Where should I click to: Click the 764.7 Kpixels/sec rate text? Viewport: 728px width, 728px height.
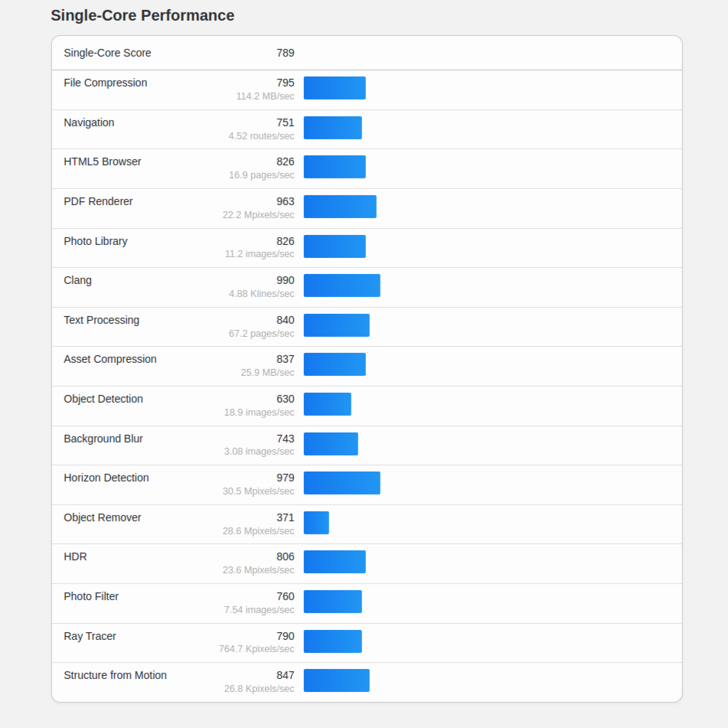click(x=256, y=649)
